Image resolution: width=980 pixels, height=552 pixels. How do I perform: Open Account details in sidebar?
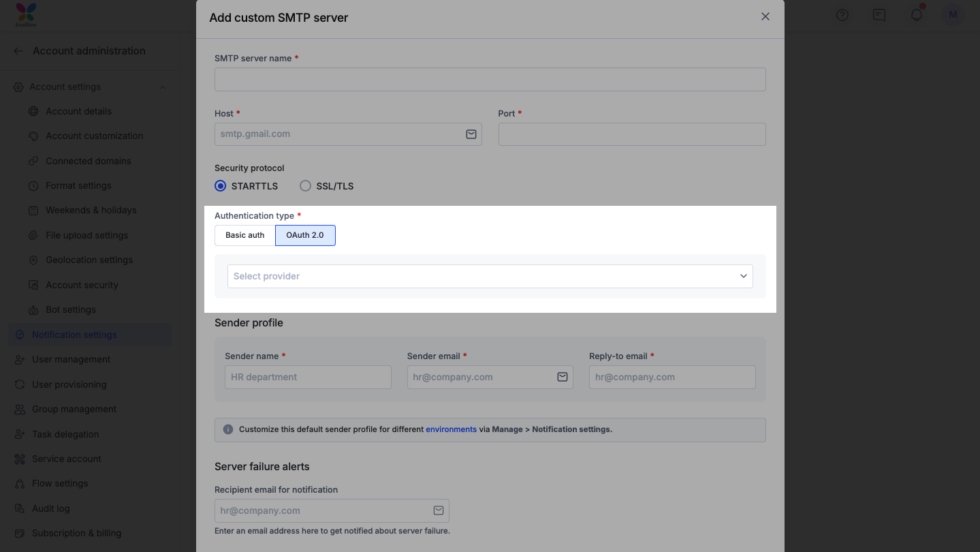point(78,111)
